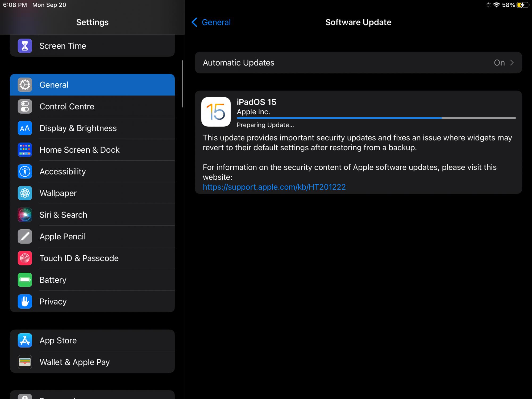Screen dimensions: 532x399
Task: Tap the sidebar scrollbar handle
Action: point(182,84)
